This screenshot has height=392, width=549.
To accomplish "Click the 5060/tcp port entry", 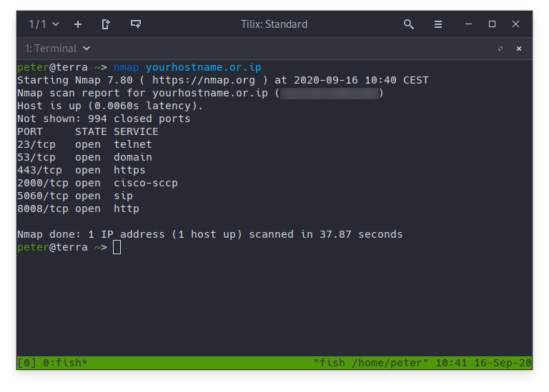I will click(x=43, y=196).
